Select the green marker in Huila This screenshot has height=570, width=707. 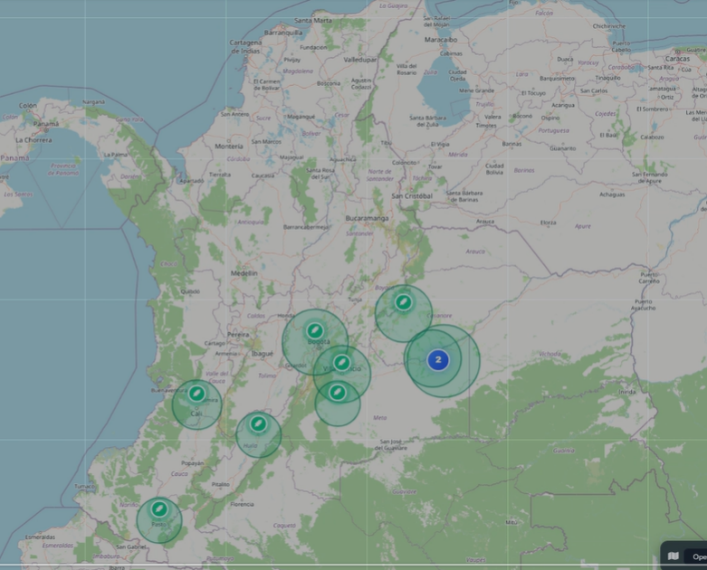[258, 424]
